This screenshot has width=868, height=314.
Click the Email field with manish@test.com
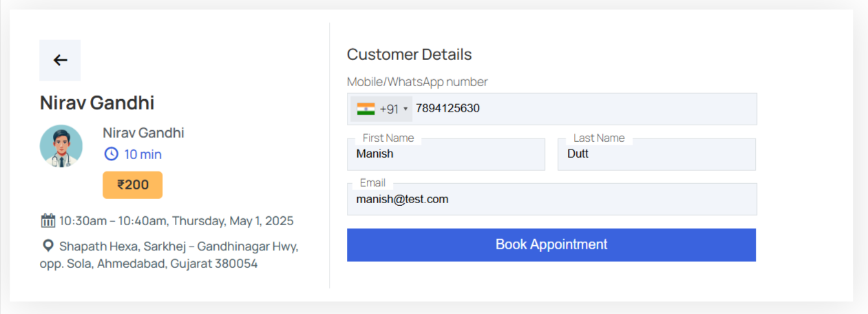tap(551, 200)
